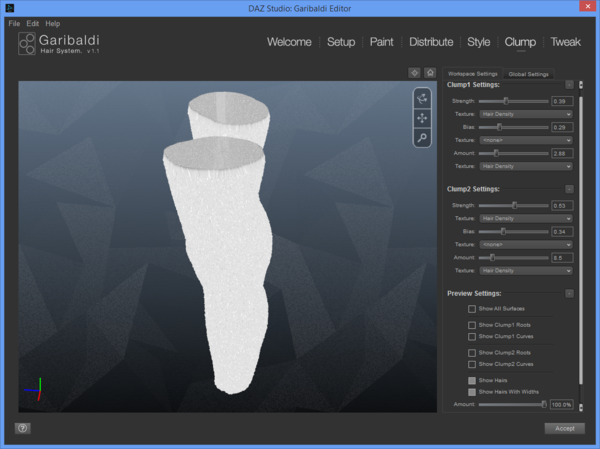This screenshot has height=449, width=600.
Task: Collapse the Clump1 Settings section
Action: tap(569, 85)
